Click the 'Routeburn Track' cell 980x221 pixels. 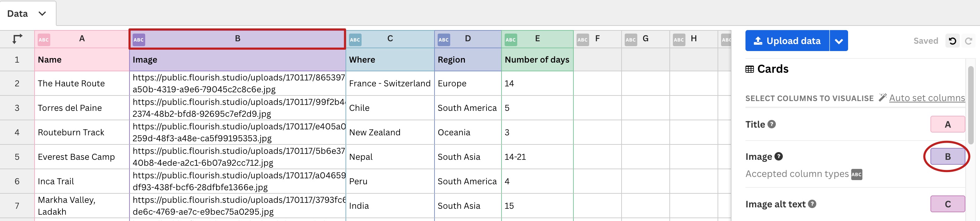click(82, 132)
